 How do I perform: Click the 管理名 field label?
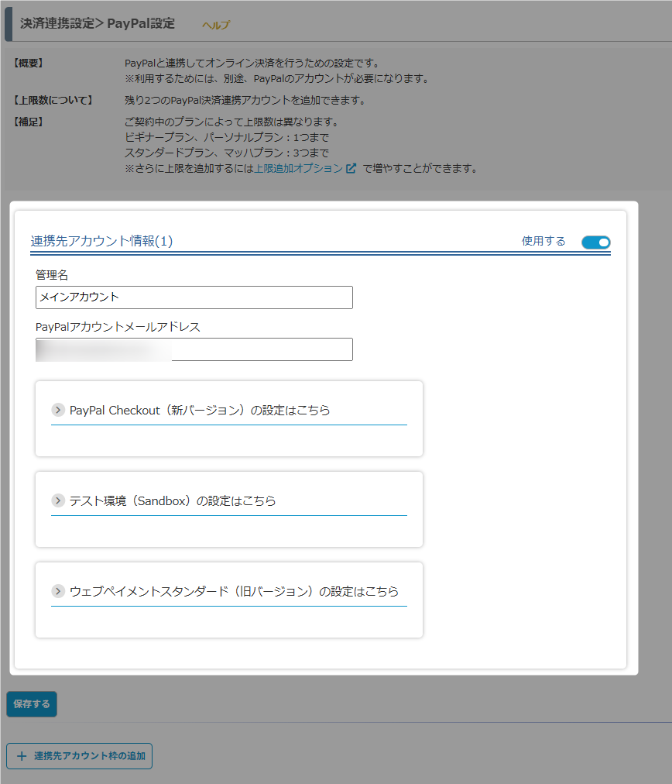click(x=52, y=275)
